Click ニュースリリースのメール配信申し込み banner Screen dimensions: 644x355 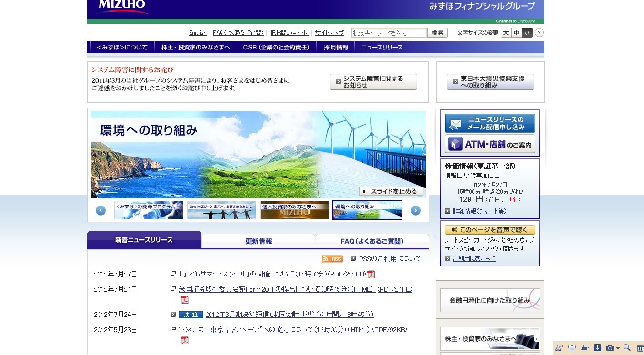point(490,123)
